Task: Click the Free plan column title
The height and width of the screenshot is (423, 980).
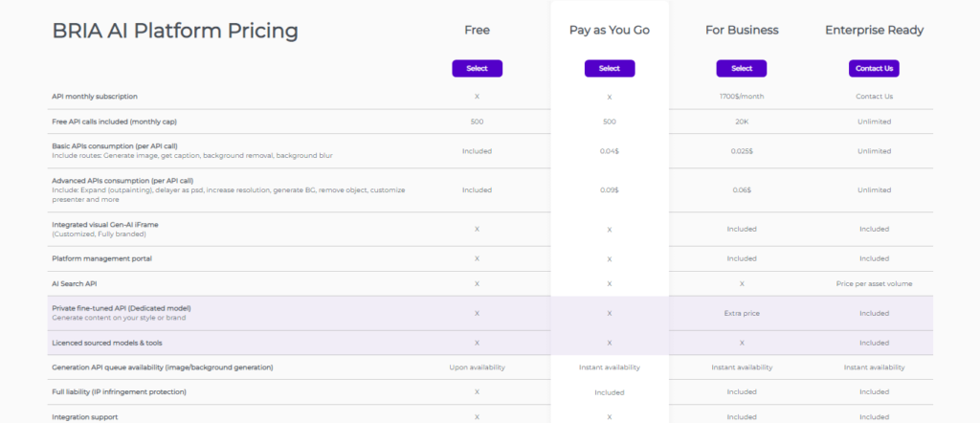Action: [477, 30]
